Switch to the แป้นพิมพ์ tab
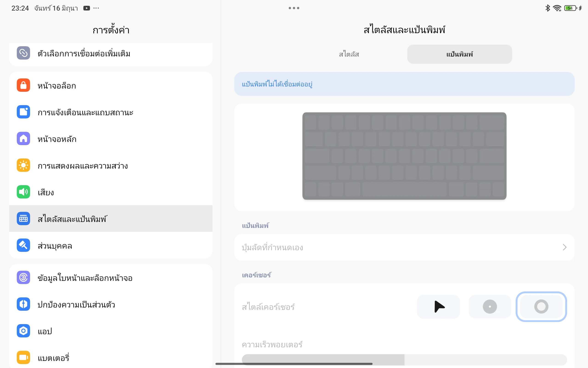Viewport: 588px width, 368px height. click(460, 54)
